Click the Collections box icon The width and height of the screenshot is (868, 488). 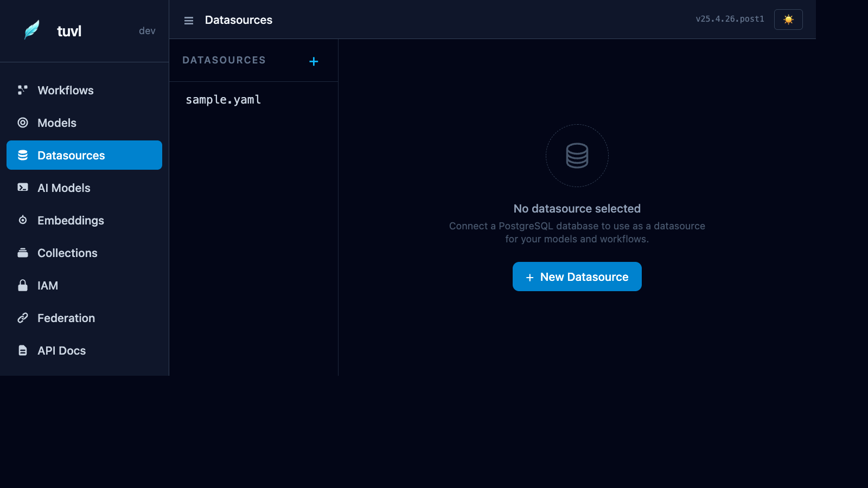23,253
